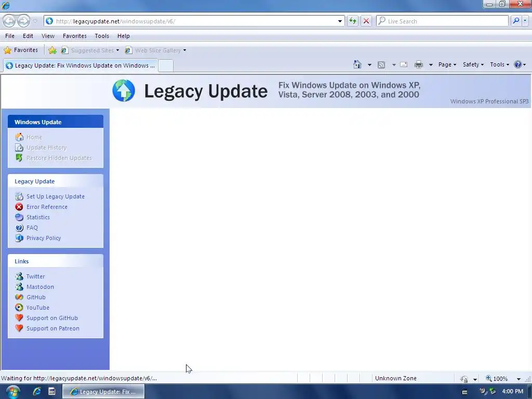Click the Print icon
The width and height of the screenshot is (532, 399).
click(419, 64)
